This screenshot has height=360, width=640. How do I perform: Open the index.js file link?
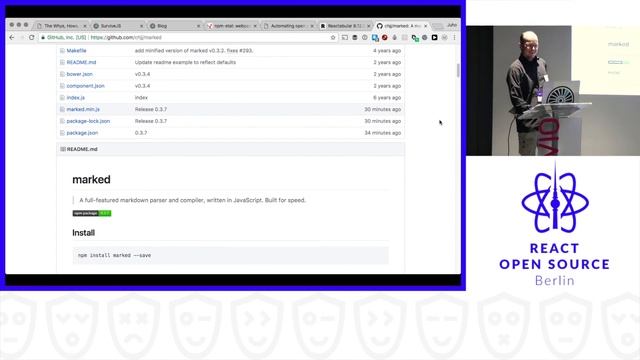(76, 98)
